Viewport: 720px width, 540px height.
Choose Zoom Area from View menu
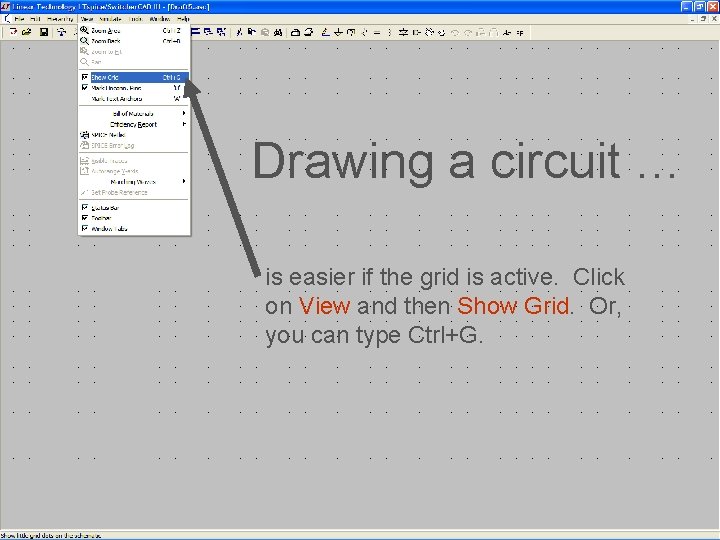tap(134, 30)
